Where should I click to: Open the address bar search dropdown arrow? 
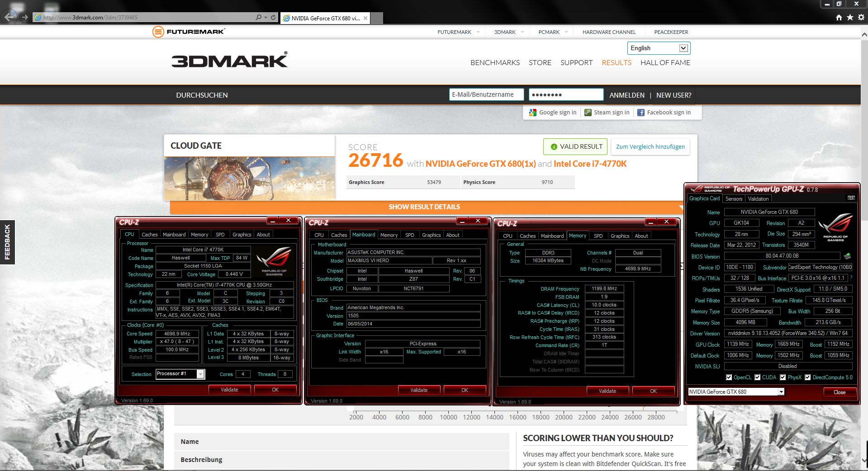[x=266, y=17]
